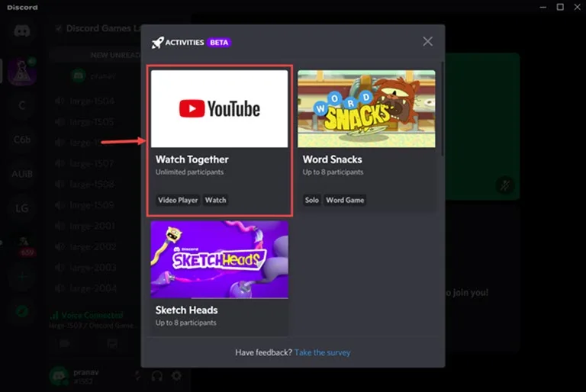Image resolution: width=586 pixels, height=392 pixels.
Task: Select the flask server icon in sidebar
Action: tap(22, 71)
